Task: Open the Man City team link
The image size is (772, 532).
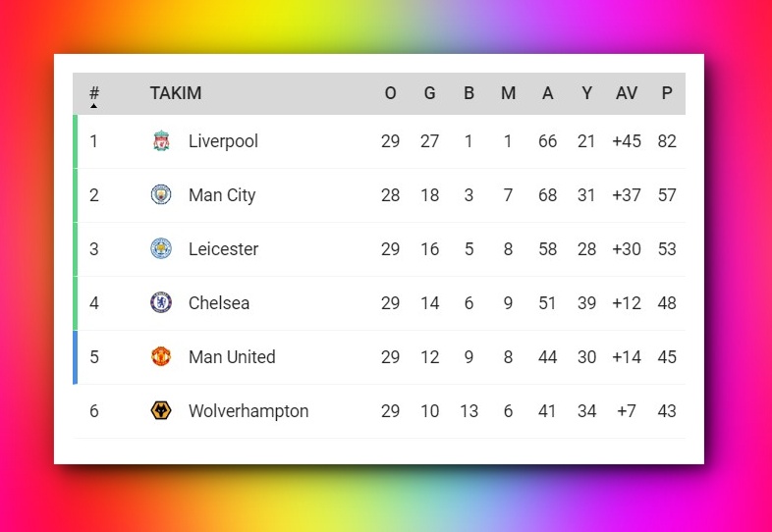Action: pyautogui.click(x=222, y=195)
